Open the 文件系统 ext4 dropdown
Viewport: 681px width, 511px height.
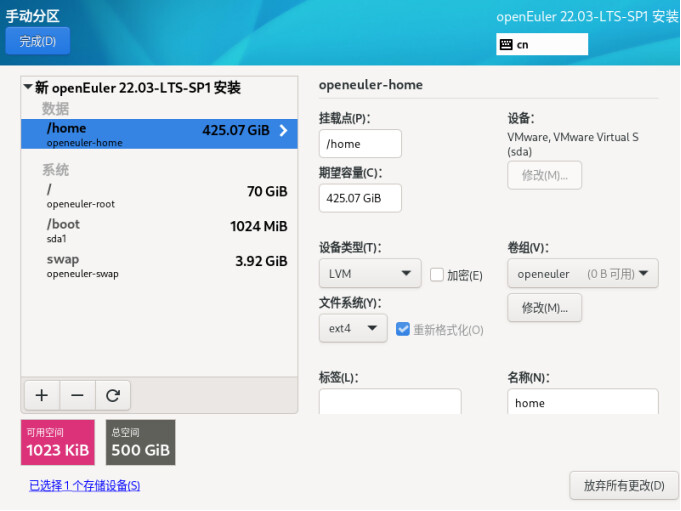point(352,328)
